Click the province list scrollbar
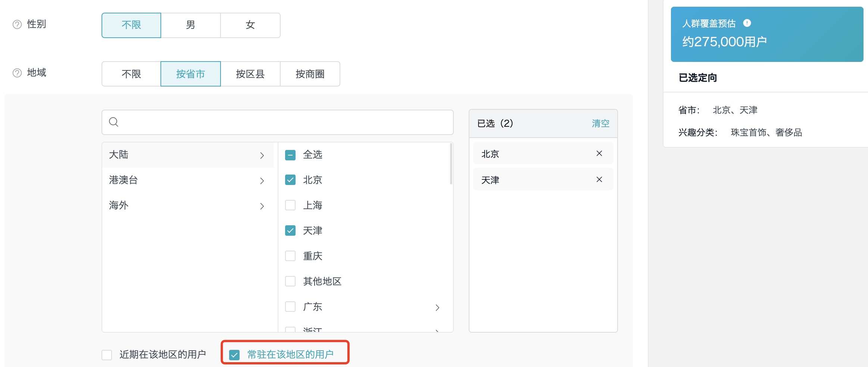The height and width of the screenshot is (367, 868). click(x=451, y=164)
